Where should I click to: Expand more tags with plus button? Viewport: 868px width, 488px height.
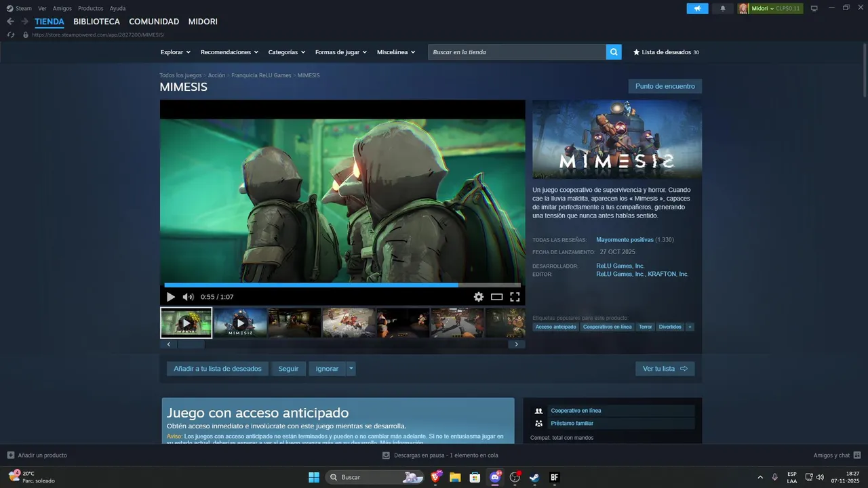(x=690, y=327)
